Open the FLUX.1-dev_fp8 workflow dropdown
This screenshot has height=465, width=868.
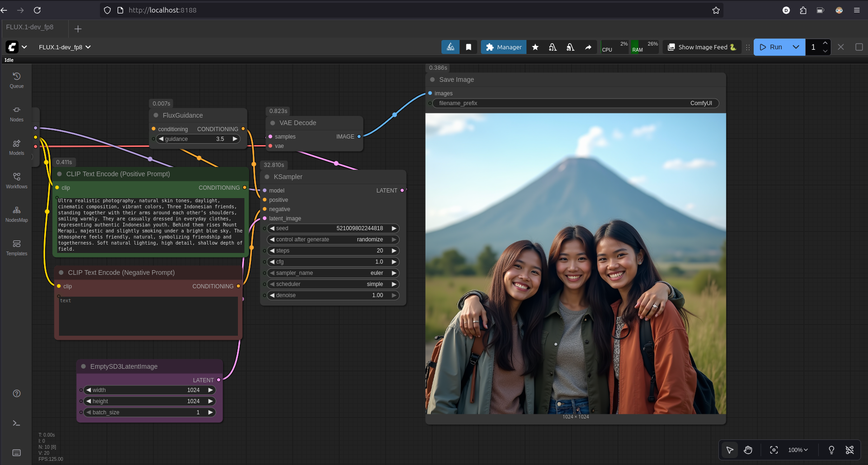click(x=65, y=47)
